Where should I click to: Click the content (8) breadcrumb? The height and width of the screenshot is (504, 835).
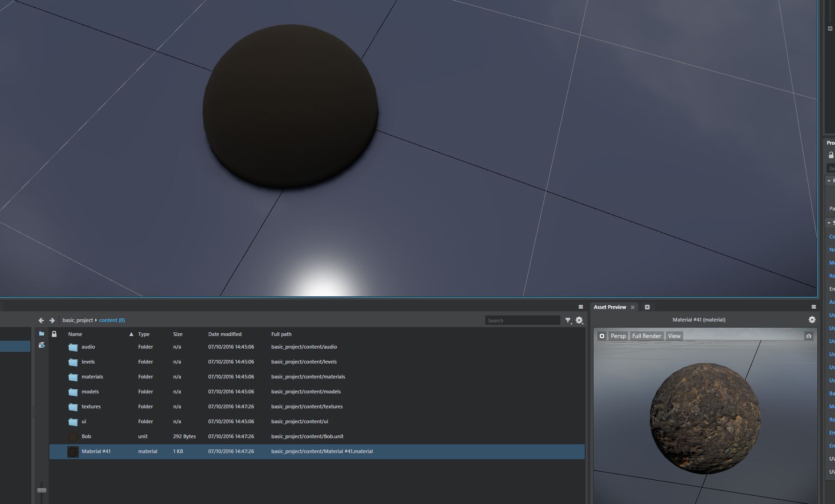(x=112, y=320)
